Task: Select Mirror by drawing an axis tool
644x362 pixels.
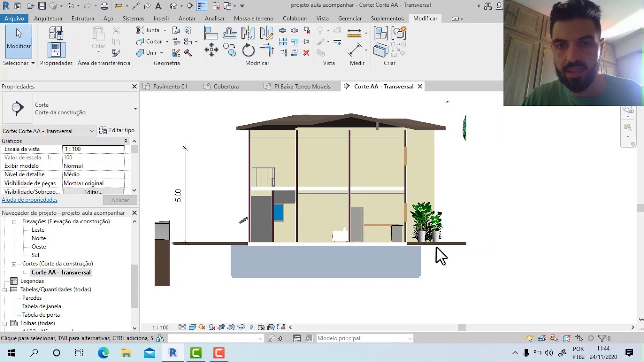Action: (x=267, y=34)
